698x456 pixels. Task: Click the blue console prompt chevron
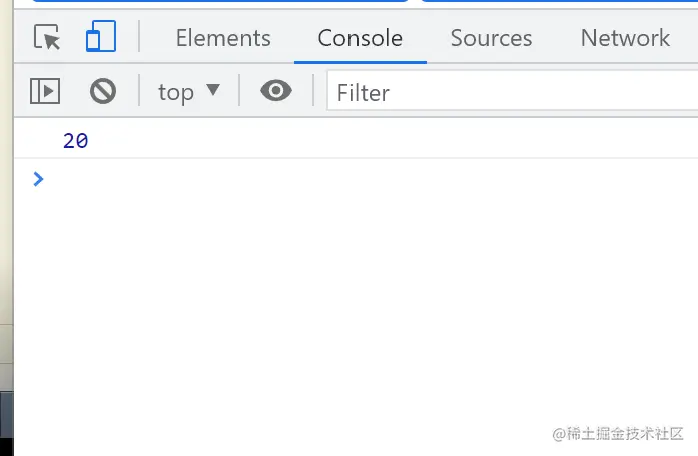click(x=38, y=179)
